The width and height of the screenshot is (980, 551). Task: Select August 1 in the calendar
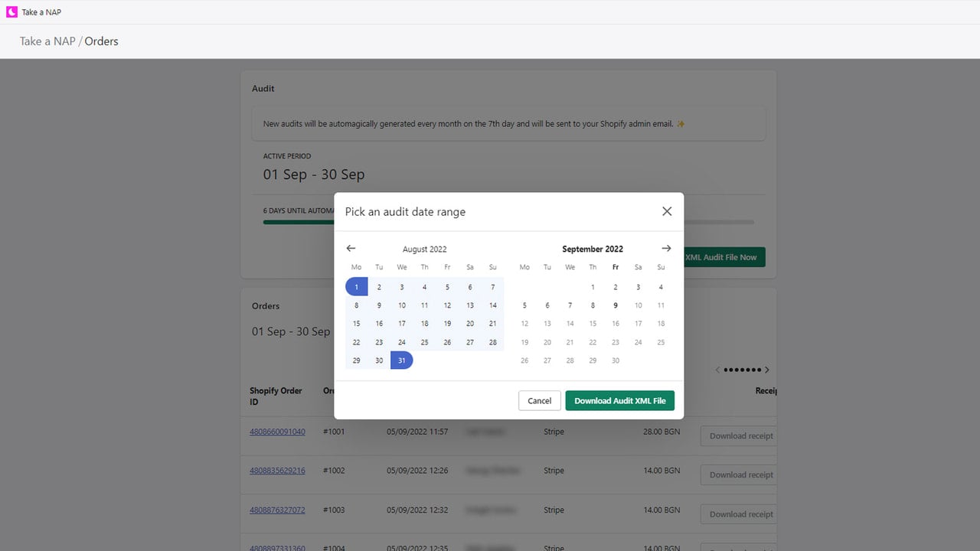(x=357, y=287)
